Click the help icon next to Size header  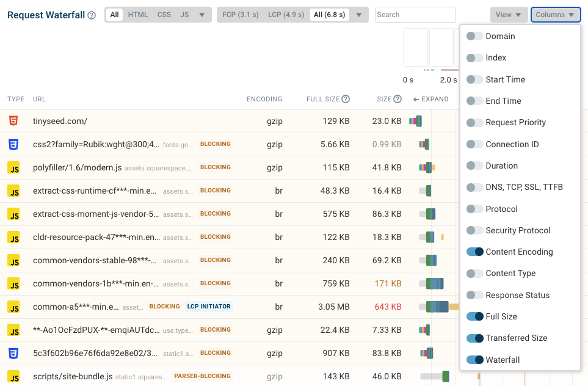pos(397,99)
